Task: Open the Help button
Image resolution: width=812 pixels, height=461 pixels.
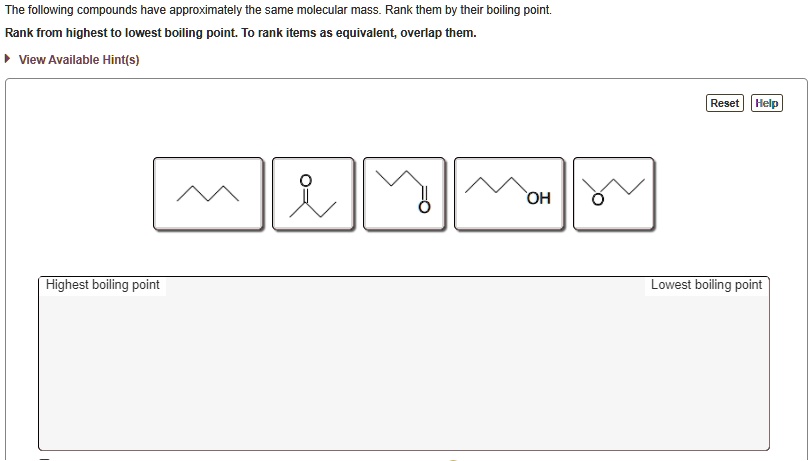Action: click(x=767, y=103)
